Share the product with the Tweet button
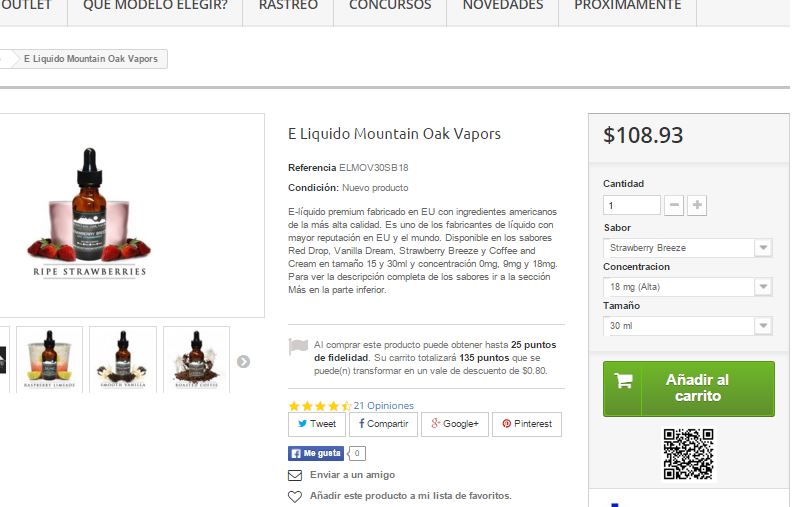Screen dimensions: 804x507 pyautogui.click(x=317, y=424)
